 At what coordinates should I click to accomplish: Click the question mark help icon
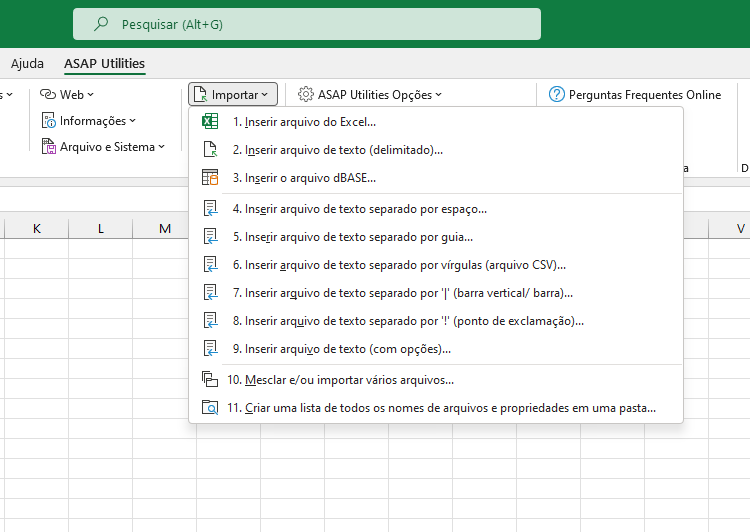(x=556, y=94)
